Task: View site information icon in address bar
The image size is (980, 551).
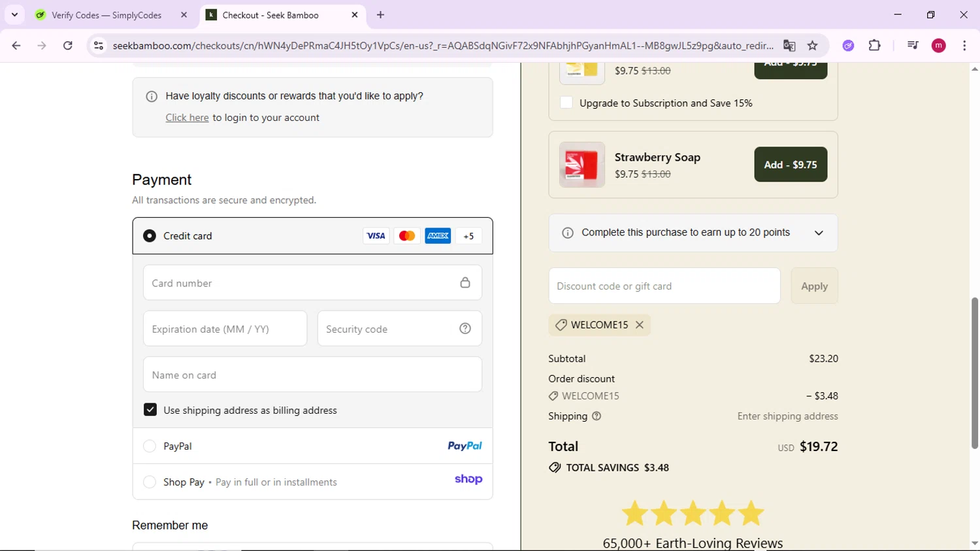Action: (x=99, y=46)
